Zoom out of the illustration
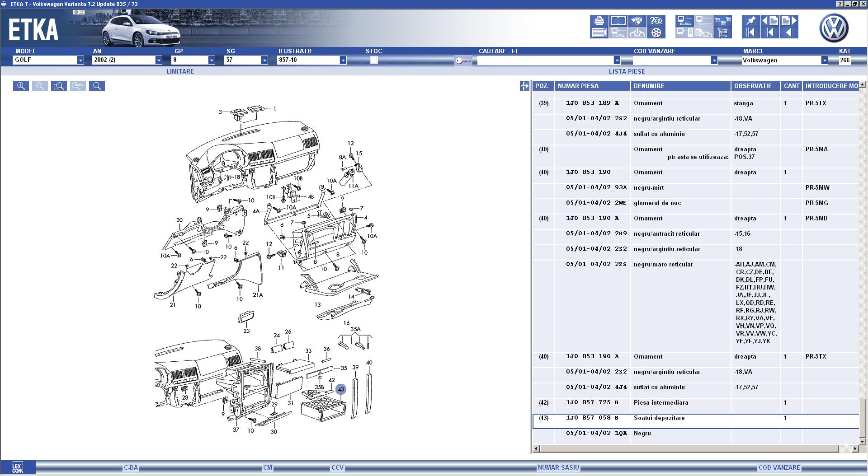Viewport: 868px width, 476px height. coord(40,86)
